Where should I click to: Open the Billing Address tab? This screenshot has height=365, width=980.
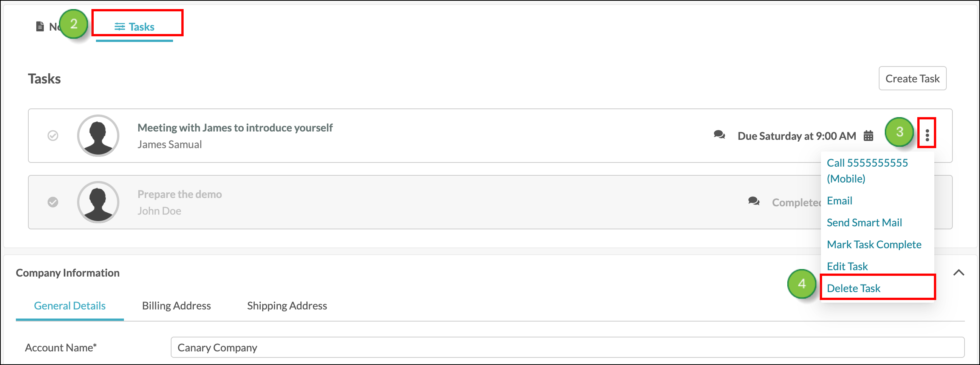pos(176,306)
